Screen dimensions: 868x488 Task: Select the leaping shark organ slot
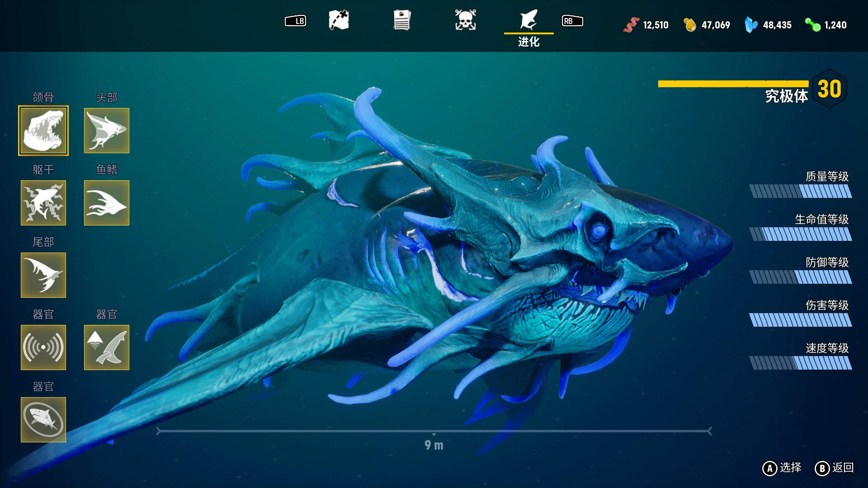click(x=107, y=347)
